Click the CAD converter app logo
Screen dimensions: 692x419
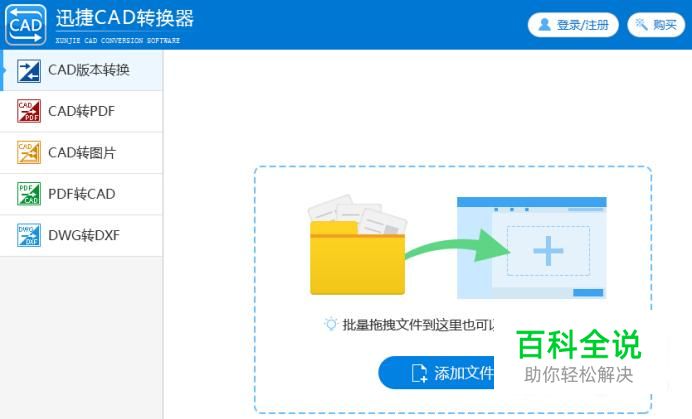pyautogui.click(x=26, y=25)
